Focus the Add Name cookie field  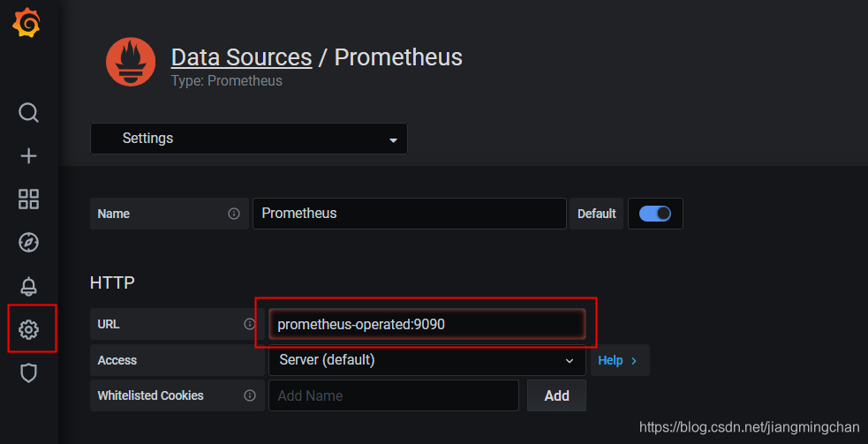coord(394,395)
